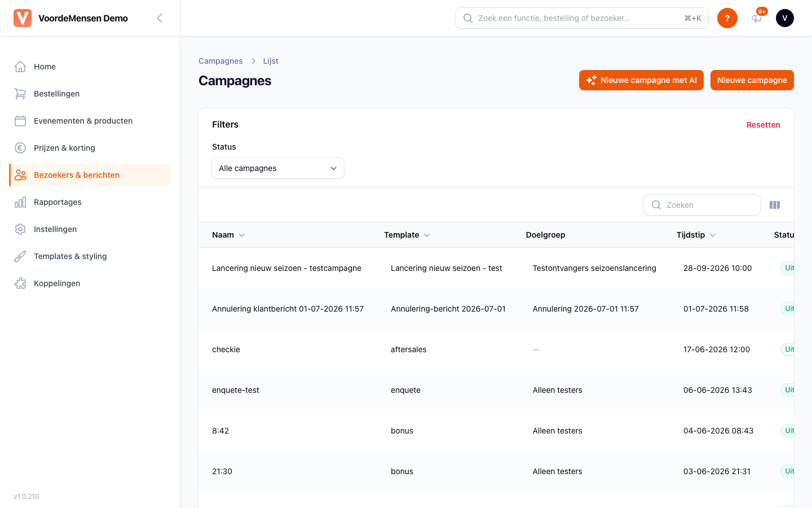Click the Koppelingen puzzle icon
Viewport: 812px width, 508px height.
coord(20,283)
